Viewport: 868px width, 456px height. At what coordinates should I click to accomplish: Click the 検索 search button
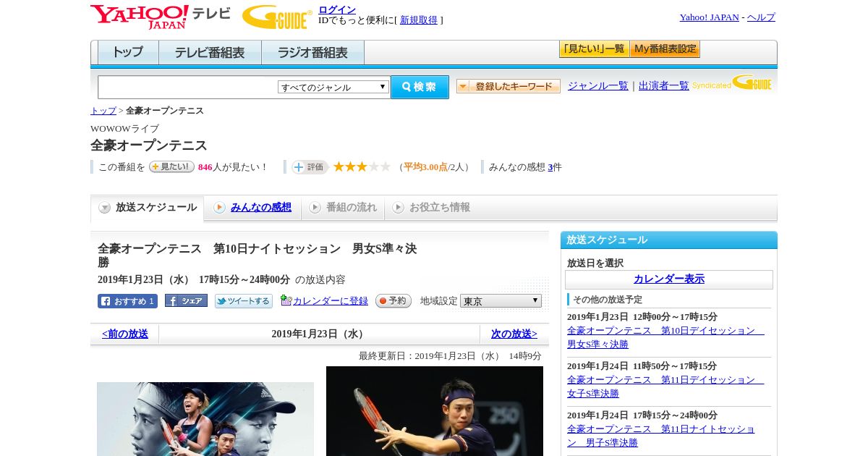pyautogui.click(x=420, y=87)
